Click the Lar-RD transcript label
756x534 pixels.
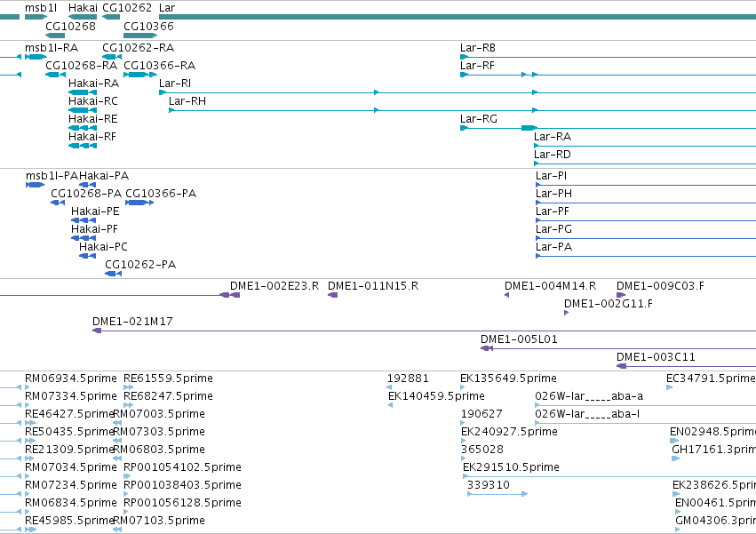tap(553, 155)
